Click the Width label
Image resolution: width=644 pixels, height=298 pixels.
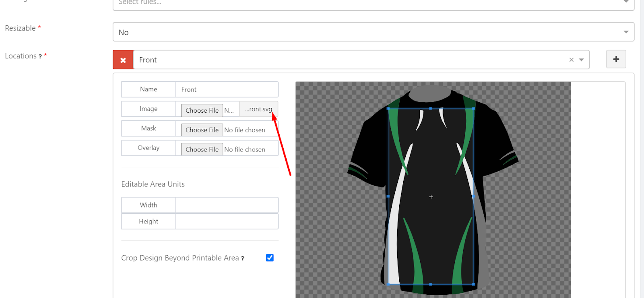[x=149, y=205]
